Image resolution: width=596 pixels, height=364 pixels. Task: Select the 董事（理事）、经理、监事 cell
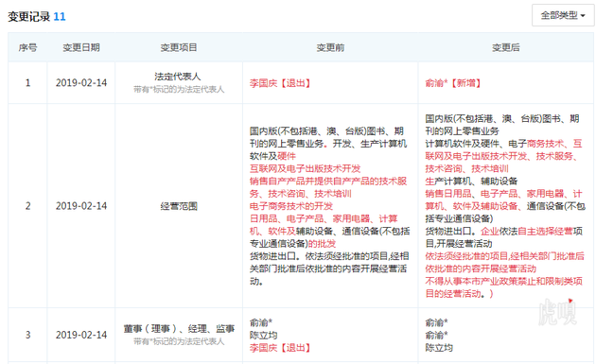point(179,335)
